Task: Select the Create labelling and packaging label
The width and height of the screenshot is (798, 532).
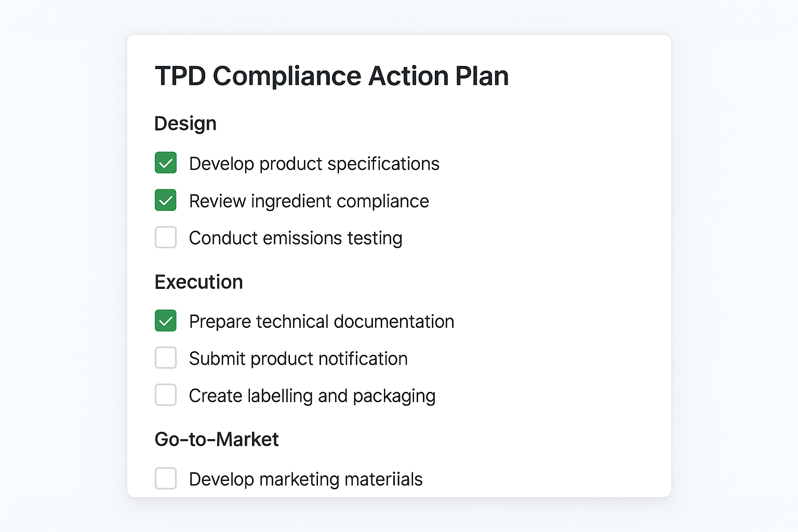Action: (312, 395)
